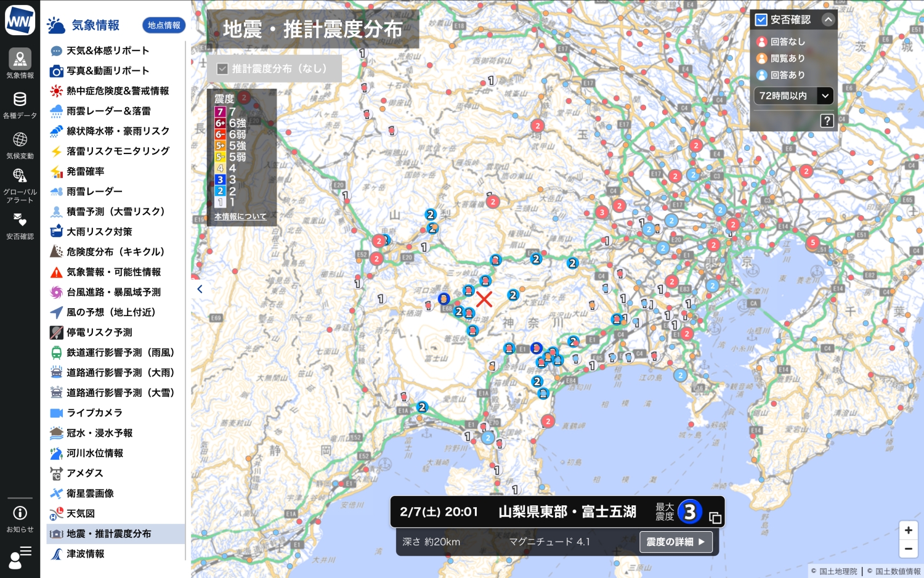Click the copy icon beside max intensity

(715, 518)
